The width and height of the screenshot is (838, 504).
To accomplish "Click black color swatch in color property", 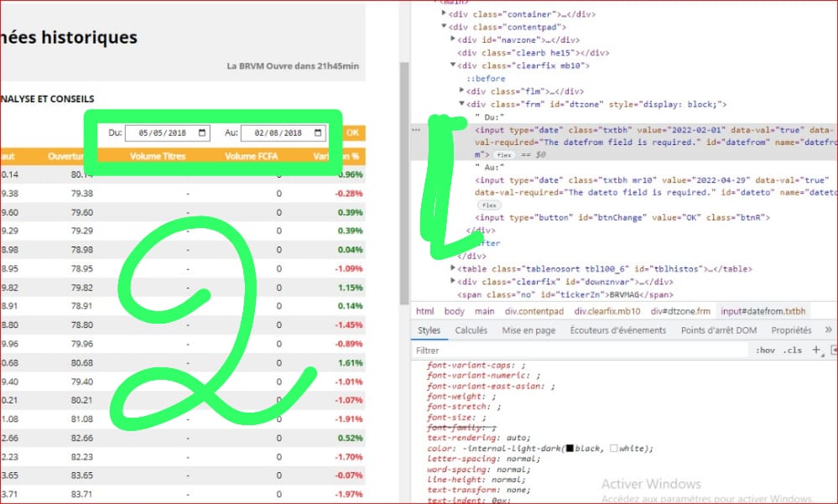I will [x=570, y=449].
